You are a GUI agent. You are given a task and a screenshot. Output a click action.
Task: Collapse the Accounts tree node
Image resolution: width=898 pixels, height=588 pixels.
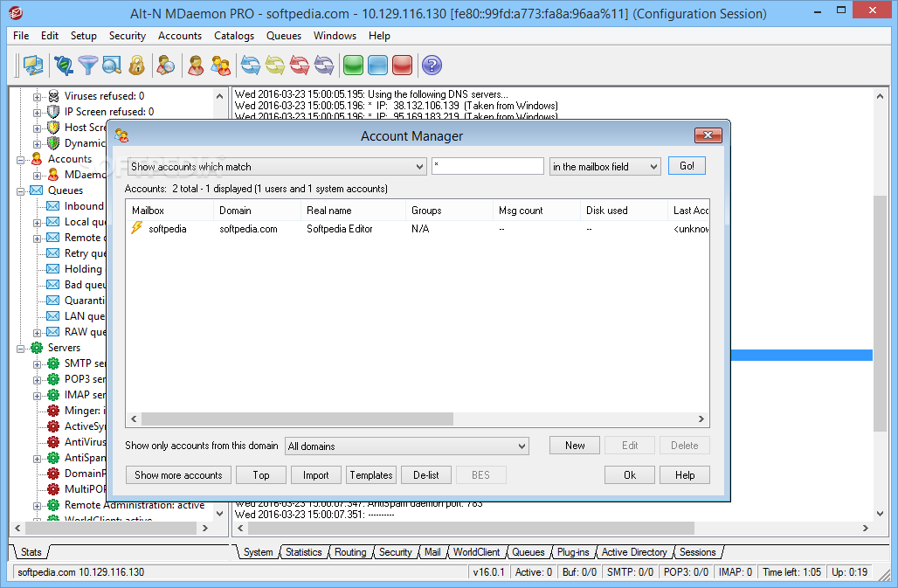[21, 160]
